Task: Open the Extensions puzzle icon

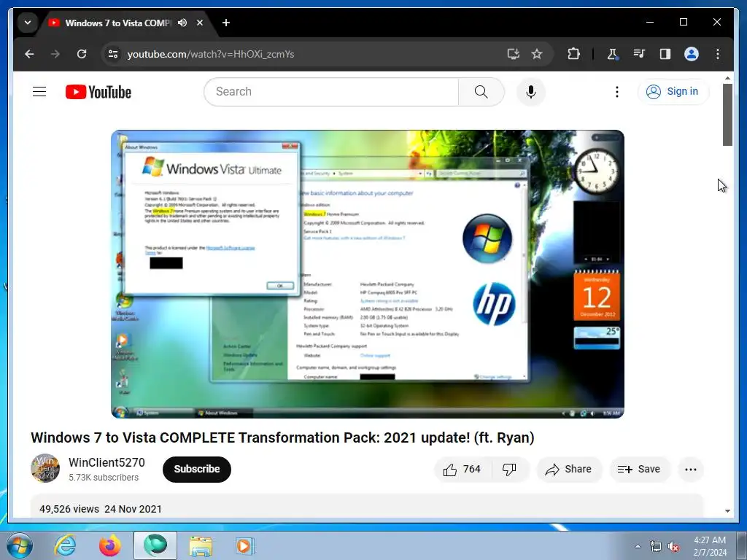Action: coord(573,54)
